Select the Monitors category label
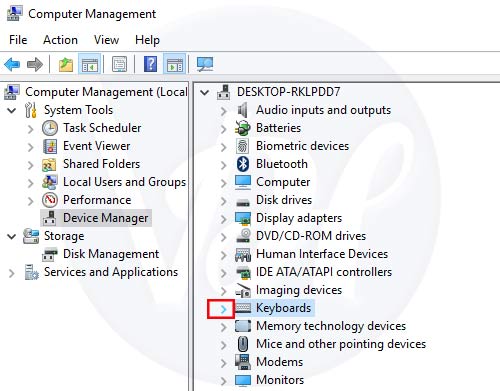500x391 pixels. click(280, 380)
